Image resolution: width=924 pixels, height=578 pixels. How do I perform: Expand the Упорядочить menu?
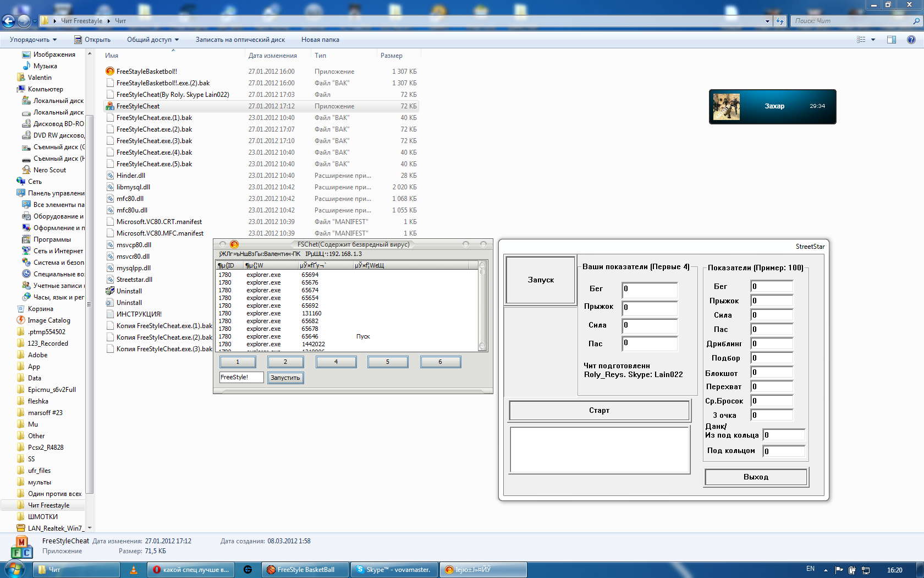point(33,40)
